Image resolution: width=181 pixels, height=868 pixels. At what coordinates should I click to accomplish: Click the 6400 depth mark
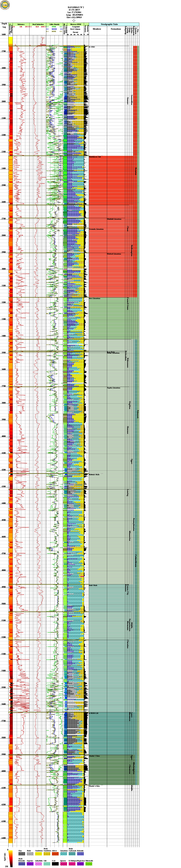pyautogui.click(x=4, y=838)
